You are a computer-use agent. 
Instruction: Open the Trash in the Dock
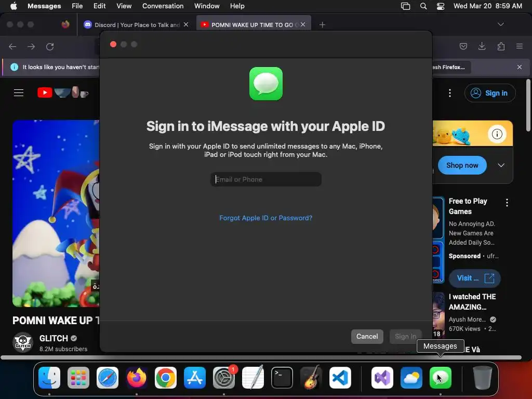[x=483, y=378]
